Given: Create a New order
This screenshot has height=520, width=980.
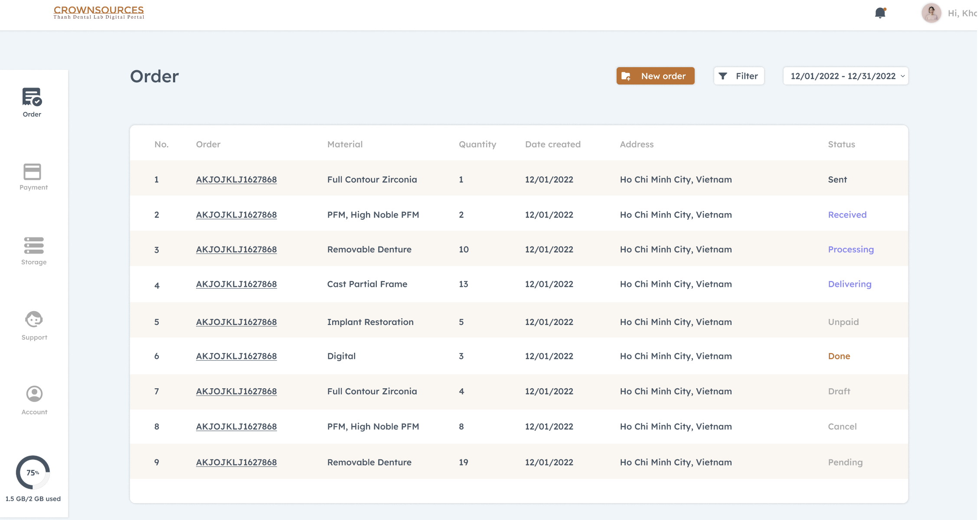Looking at the screenshot, I should coord(655,76).
